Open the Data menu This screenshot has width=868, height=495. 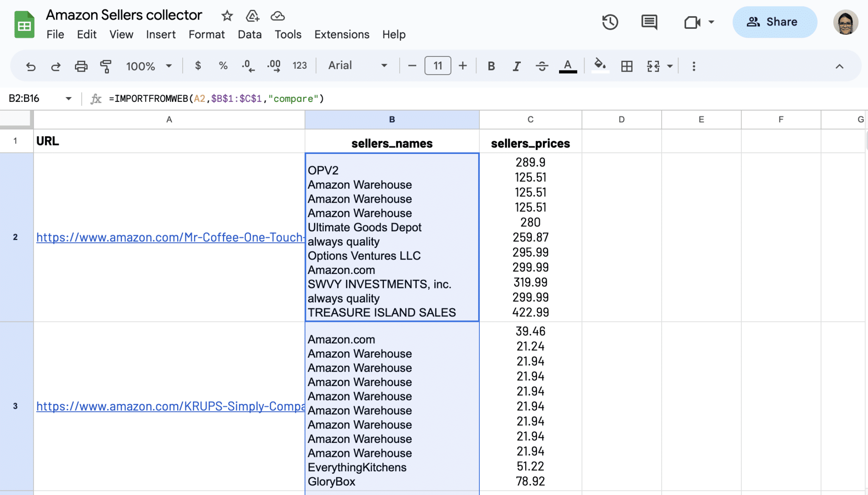250,34
